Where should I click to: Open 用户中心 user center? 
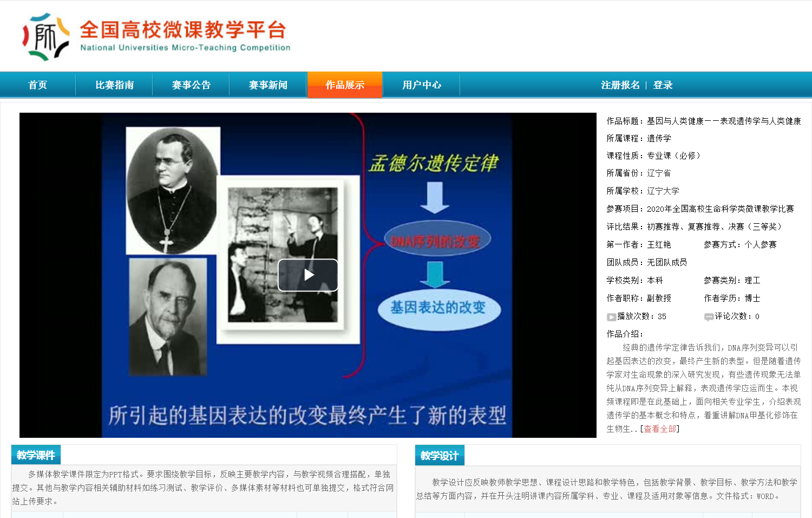tap(422, 85)
